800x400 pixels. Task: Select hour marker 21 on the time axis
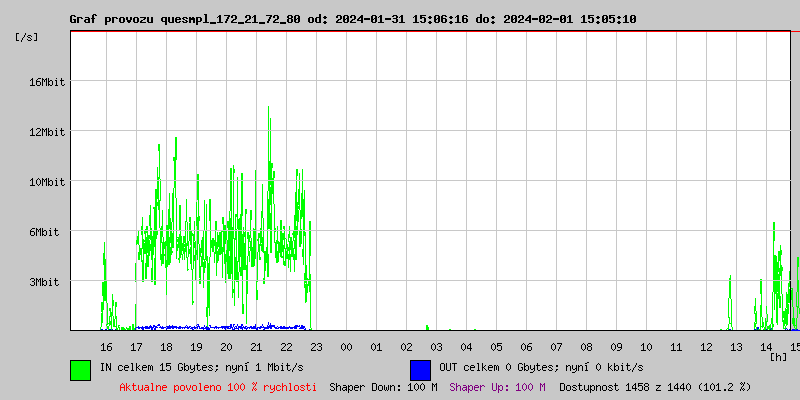256,347
